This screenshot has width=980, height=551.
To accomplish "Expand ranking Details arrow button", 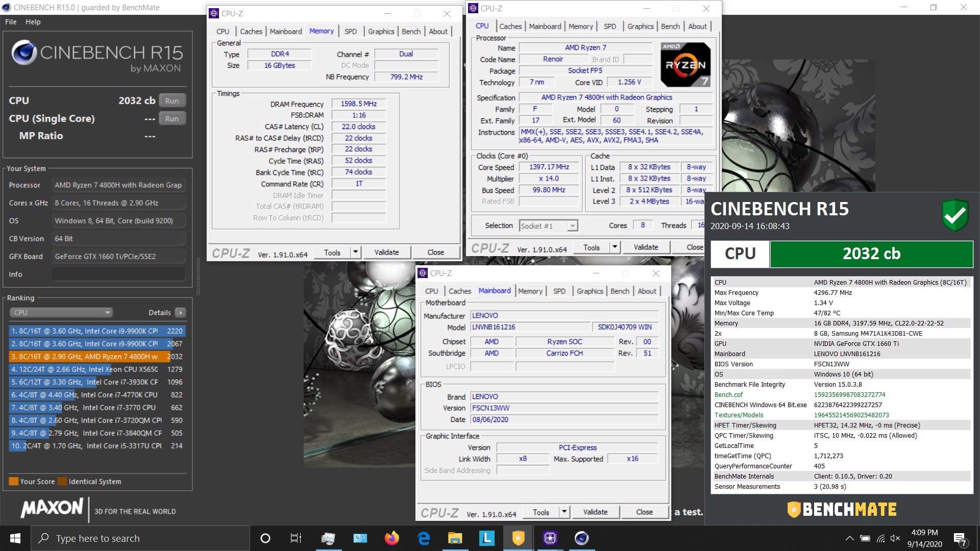I will 180,312.
